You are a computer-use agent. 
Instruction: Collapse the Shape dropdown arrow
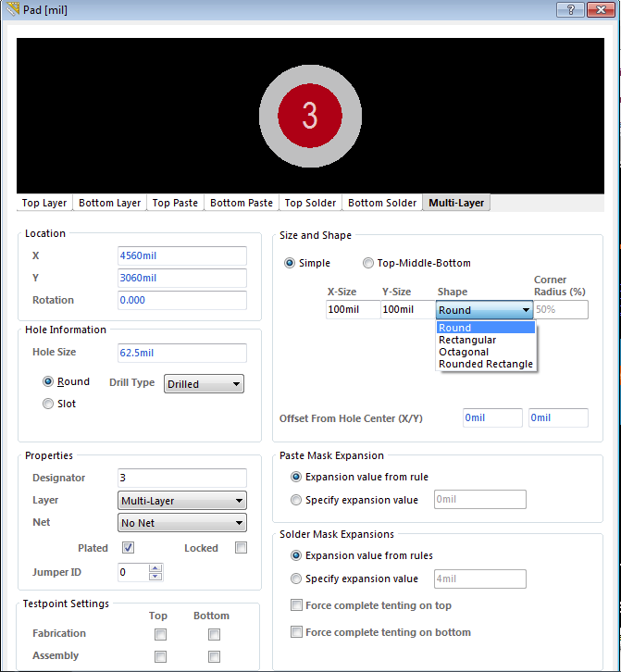point(526,310)
